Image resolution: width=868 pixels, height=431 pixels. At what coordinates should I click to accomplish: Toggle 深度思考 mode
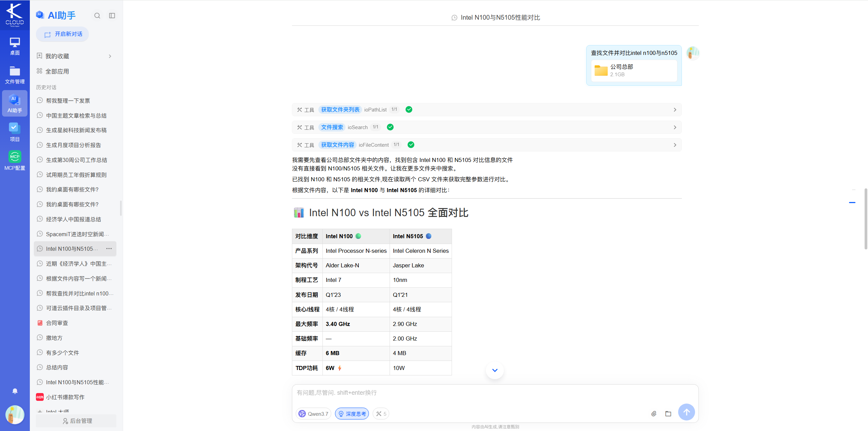pos(352,414)
